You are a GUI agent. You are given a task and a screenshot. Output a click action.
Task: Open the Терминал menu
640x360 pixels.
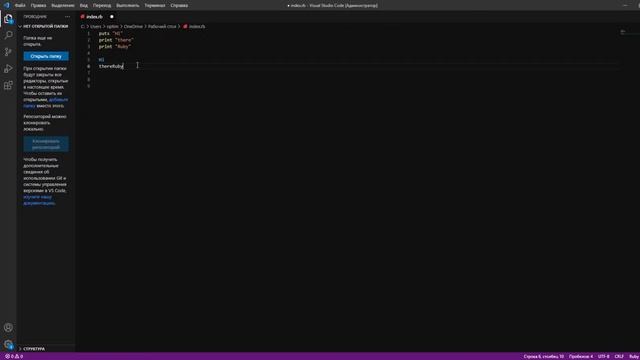(155, 5)
